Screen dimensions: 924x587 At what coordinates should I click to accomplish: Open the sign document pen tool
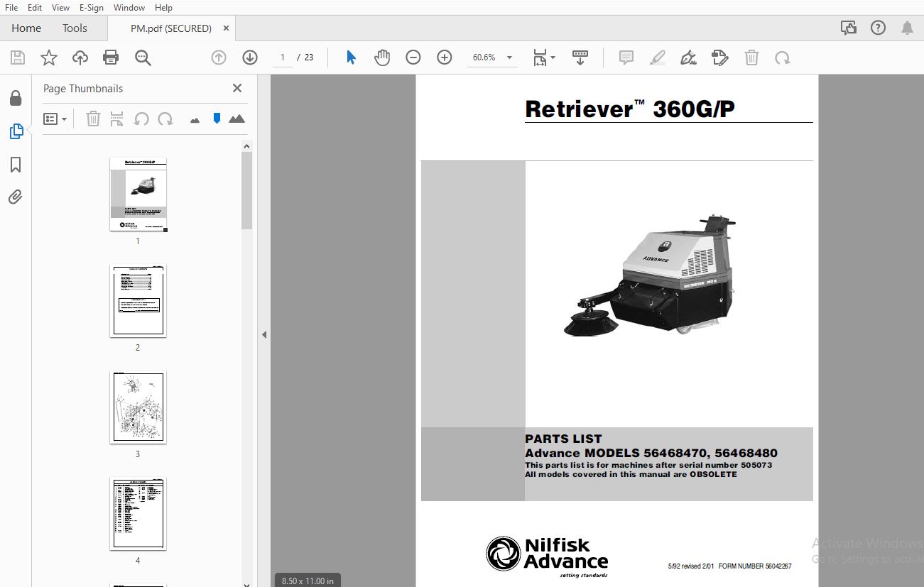[688, 57]
